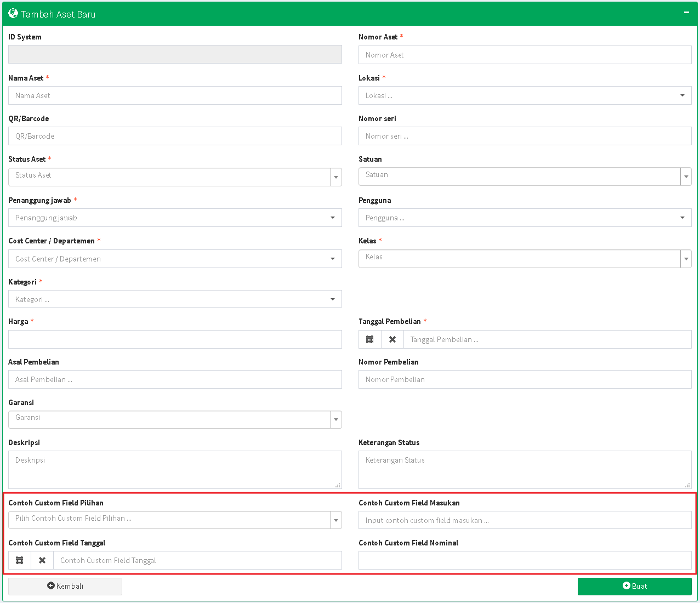Click into the Nomor Aset field
The image size is (700, 603).
(x=525, y=55)
